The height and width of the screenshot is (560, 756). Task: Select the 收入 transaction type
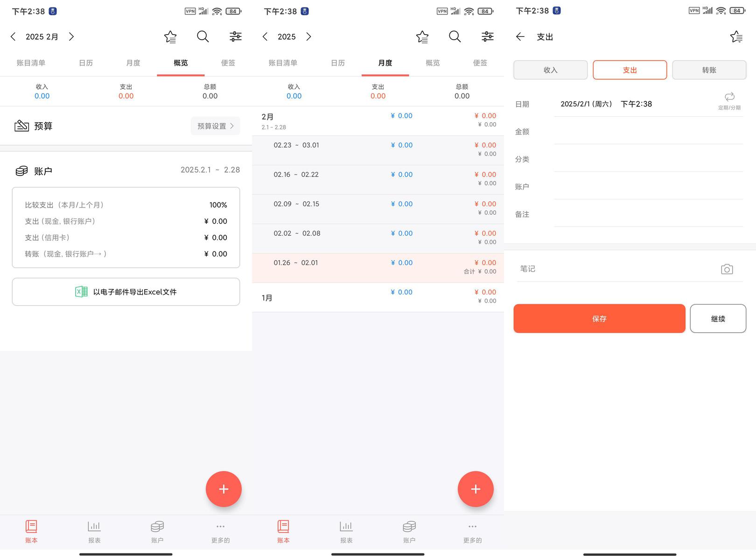coord(550,70)
